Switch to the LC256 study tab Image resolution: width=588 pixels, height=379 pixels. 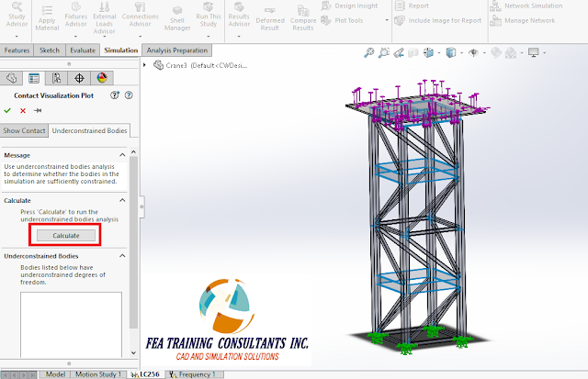[x=145, y=374]
